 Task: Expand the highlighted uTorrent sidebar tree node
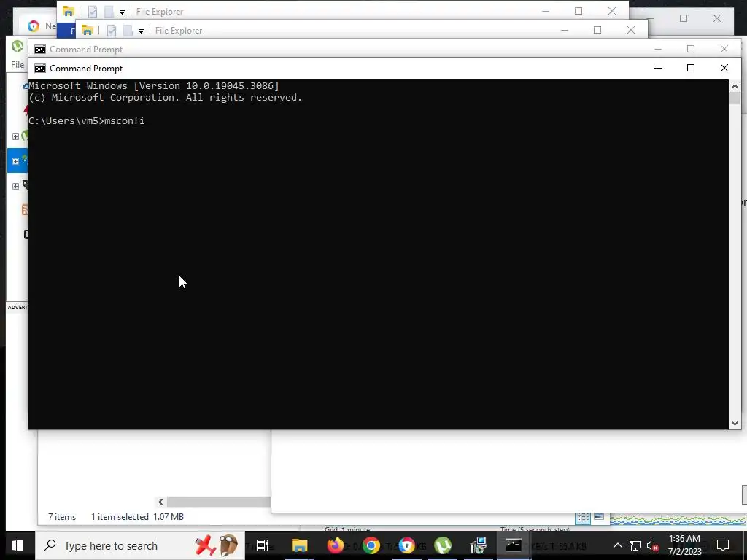point(15,161)
